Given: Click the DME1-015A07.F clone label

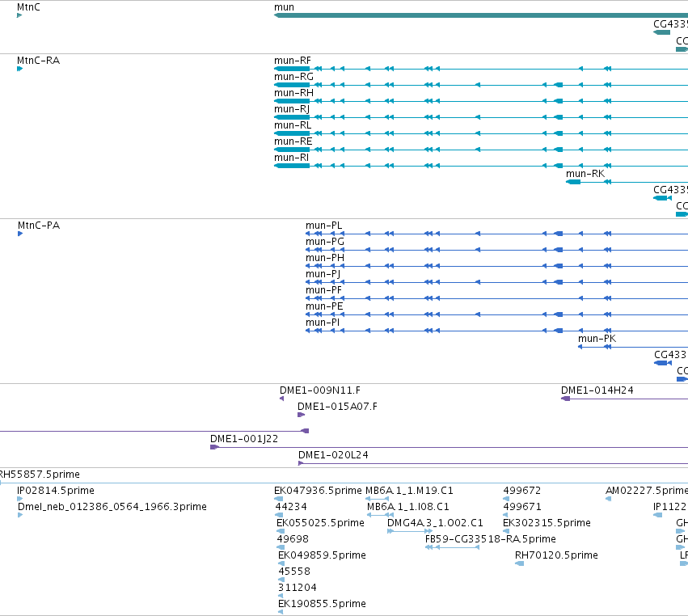Looking at the screenshot, I should [337, 407].
